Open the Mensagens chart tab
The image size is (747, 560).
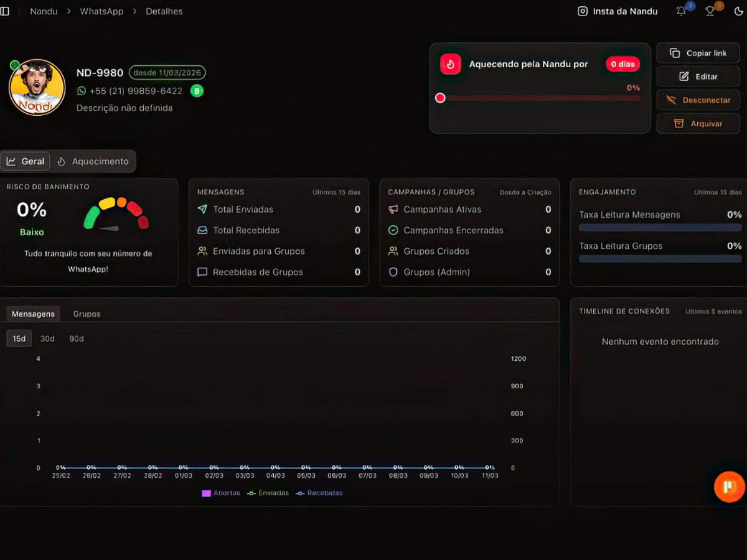33,314
